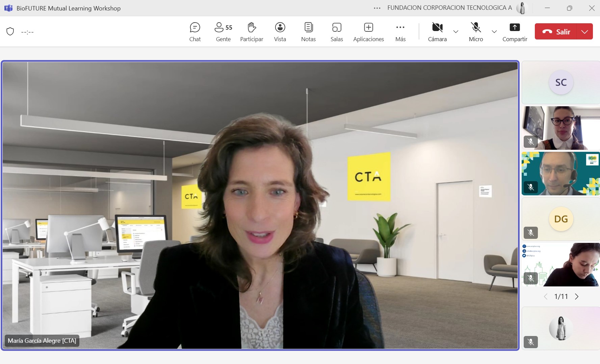Select the woman with glasses video tile
600x364 pixels.
coord(561,128)
